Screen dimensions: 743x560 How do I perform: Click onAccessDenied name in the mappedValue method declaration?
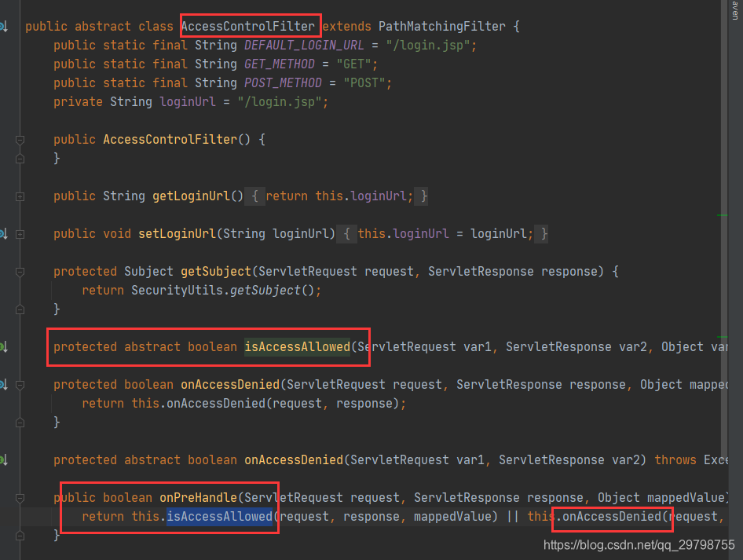click(230, 384)
